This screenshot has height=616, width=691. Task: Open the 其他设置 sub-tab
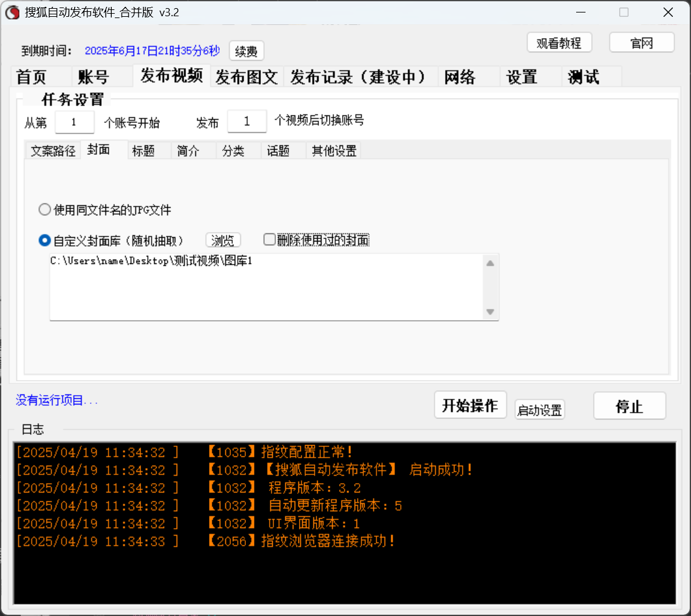pos(334,150)
